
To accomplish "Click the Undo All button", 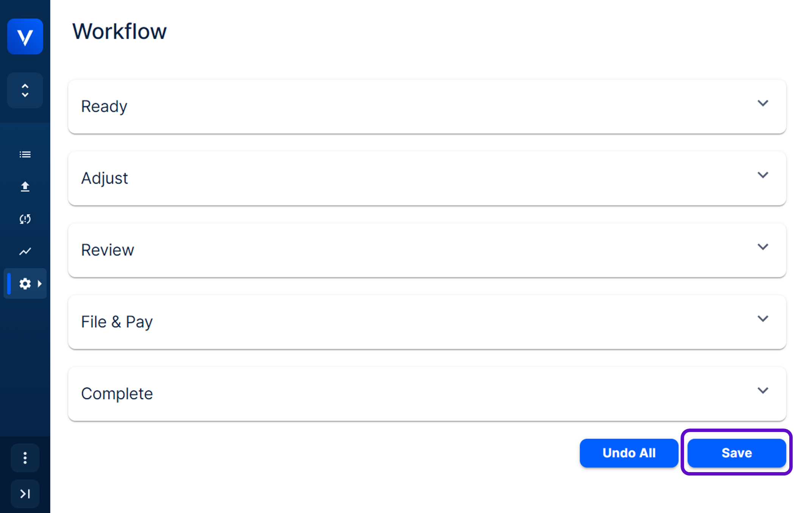I will (x=629, y=453).
